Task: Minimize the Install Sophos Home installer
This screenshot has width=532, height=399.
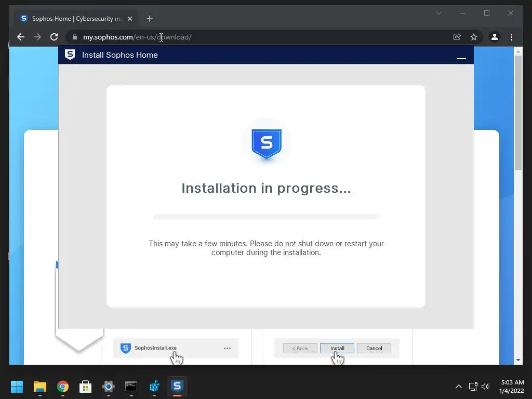Action: pos(461,58)
